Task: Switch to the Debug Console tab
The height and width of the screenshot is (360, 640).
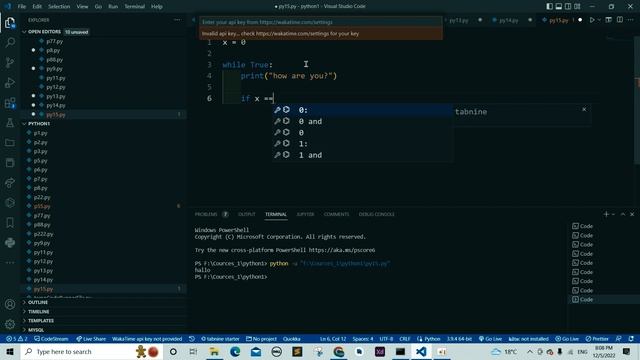Action: pos(376,214)
